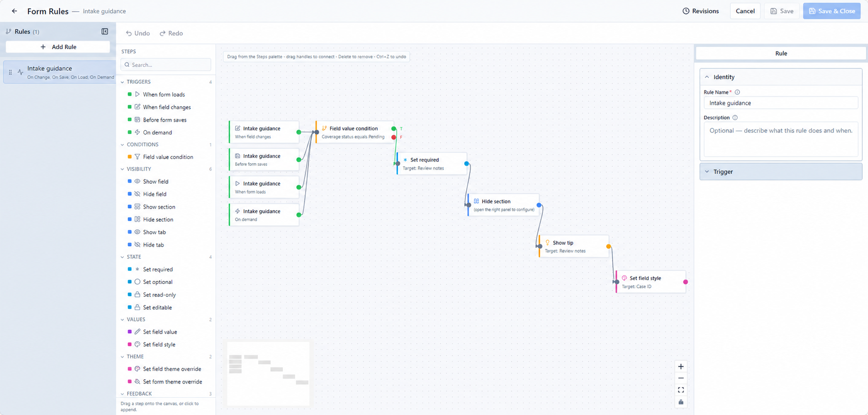Select the Field value condition node on canvas

[355, 132]
